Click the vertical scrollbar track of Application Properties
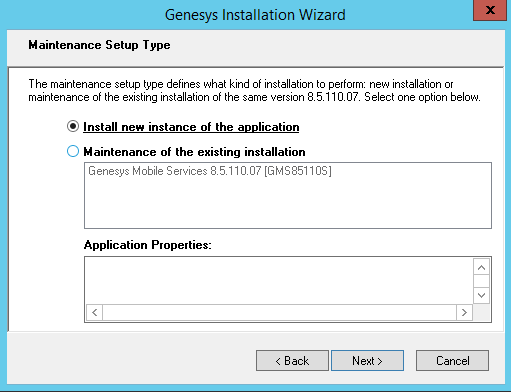This screenshot has width=511, height=392. coord(481,281)
